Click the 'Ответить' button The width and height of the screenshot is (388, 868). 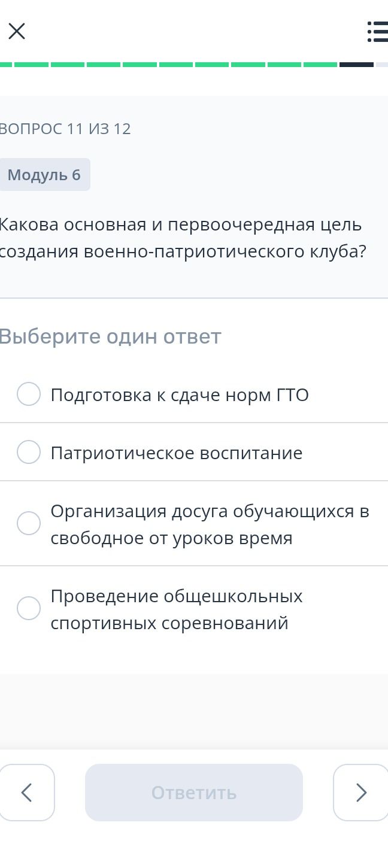(x=194, y=792)
